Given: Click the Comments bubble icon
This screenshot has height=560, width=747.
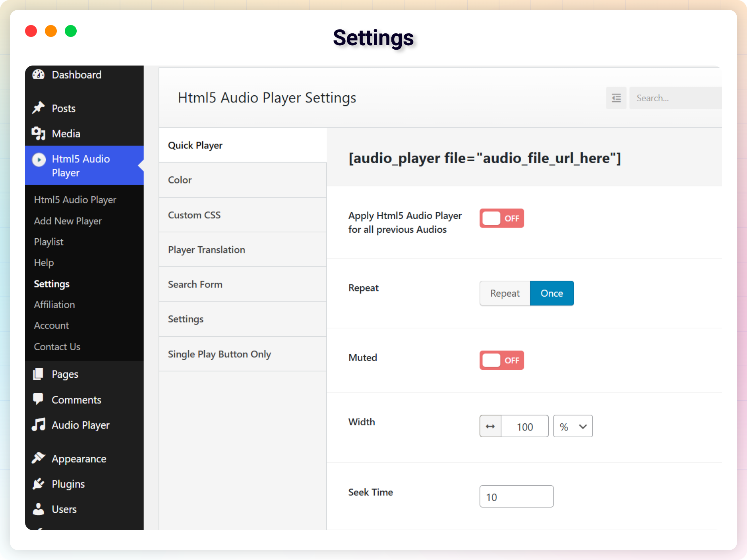Looking at the screenshot, I should coord(39,399).
